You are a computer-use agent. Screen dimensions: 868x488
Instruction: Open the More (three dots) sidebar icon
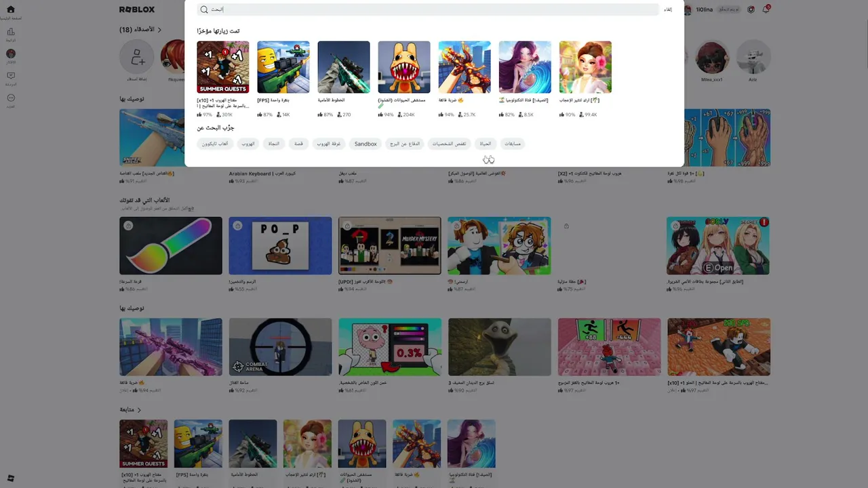click(x=10, y=98)
